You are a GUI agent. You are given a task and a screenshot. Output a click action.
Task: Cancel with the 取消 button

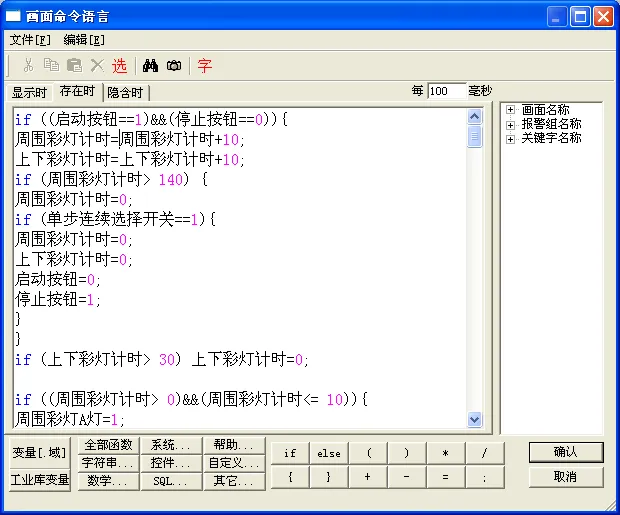[x=566, y=477]
